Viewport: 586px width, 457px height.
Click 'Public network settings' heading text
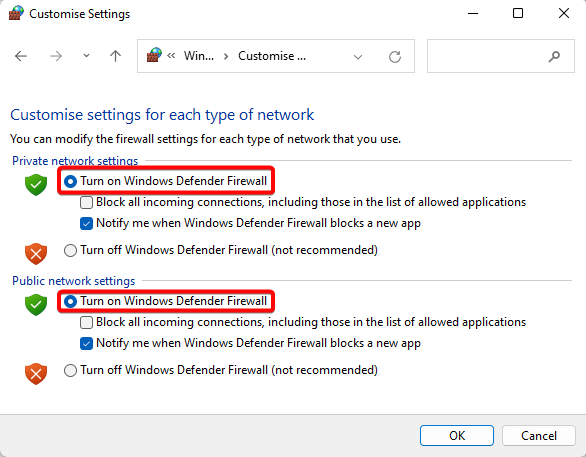click(x=74, y=281)
